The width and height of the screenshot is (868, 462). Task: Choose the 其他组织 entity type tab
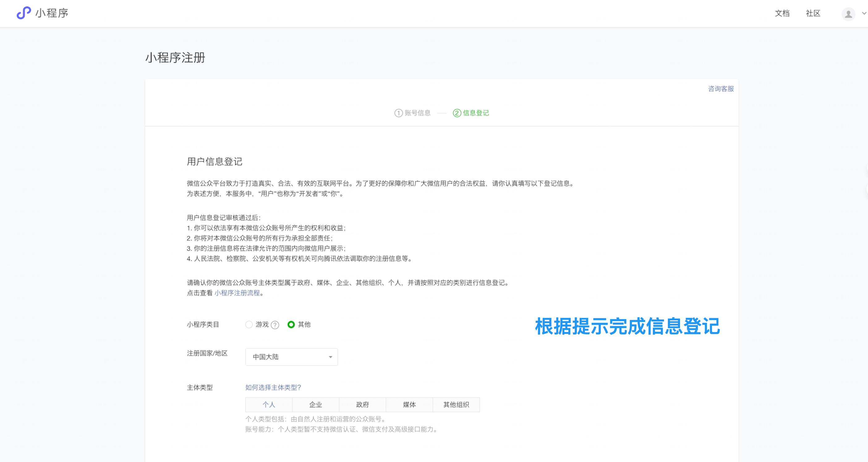coord(456,404)
